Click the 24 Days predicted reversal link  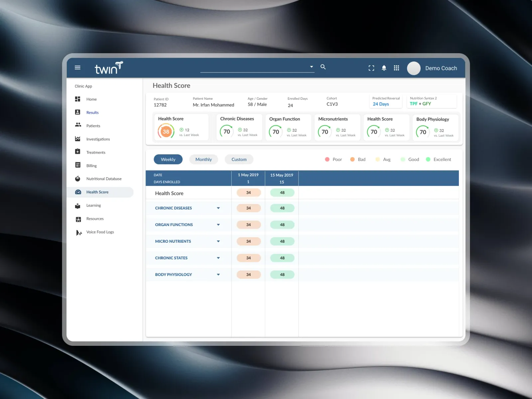click(x=381, y=104)
